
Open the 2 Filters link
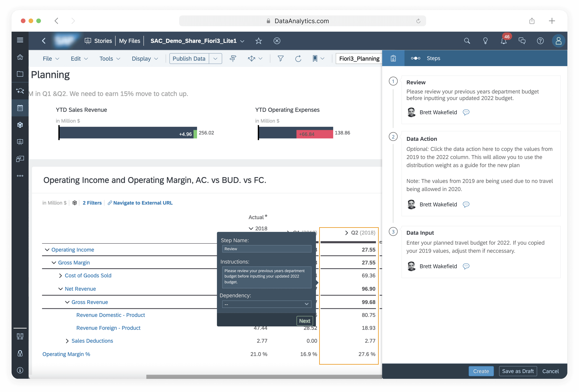tap(92, 203)
